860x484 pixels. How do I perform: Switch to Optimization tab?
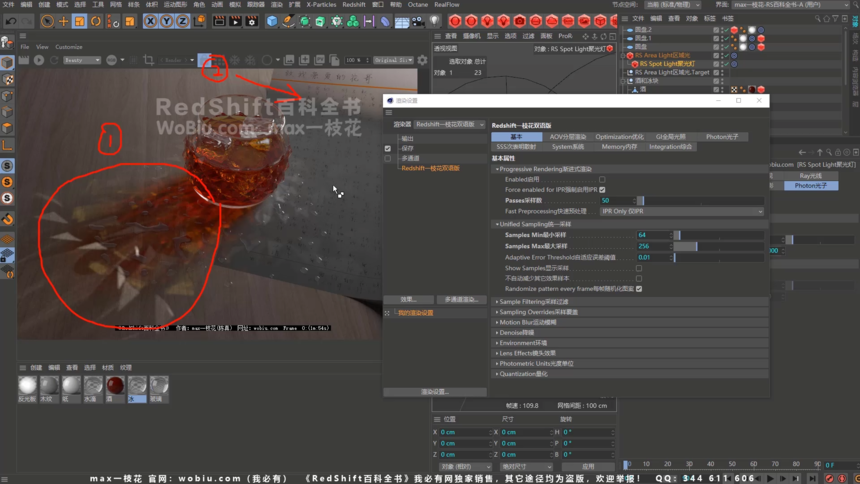pyautogui.click(x=619, y=137)
